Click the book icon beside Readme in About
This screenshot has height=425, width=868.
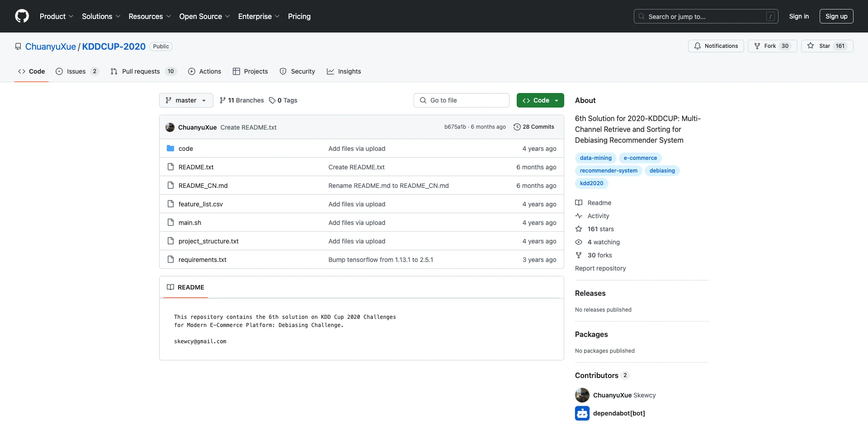[579, 203]
